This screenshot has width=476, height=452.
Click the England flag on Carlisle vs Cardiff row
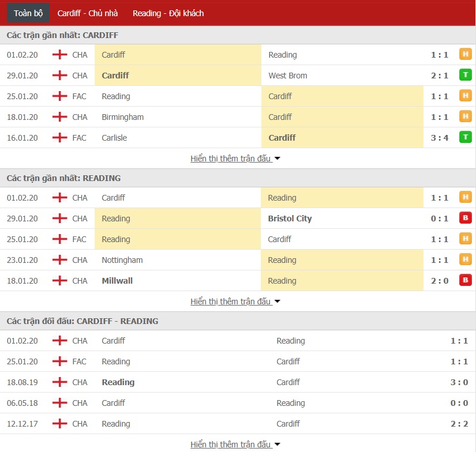[60, 137]
